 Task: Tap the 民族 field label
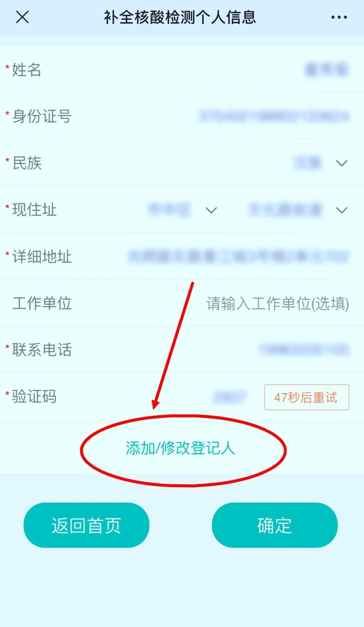[x=27, y=163]
